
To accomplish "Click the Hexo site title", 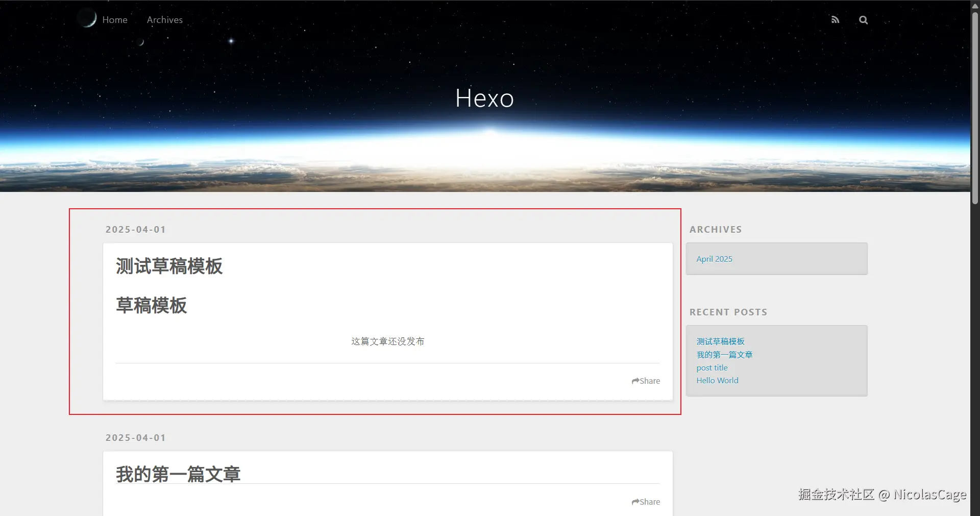I will (484, 98).
